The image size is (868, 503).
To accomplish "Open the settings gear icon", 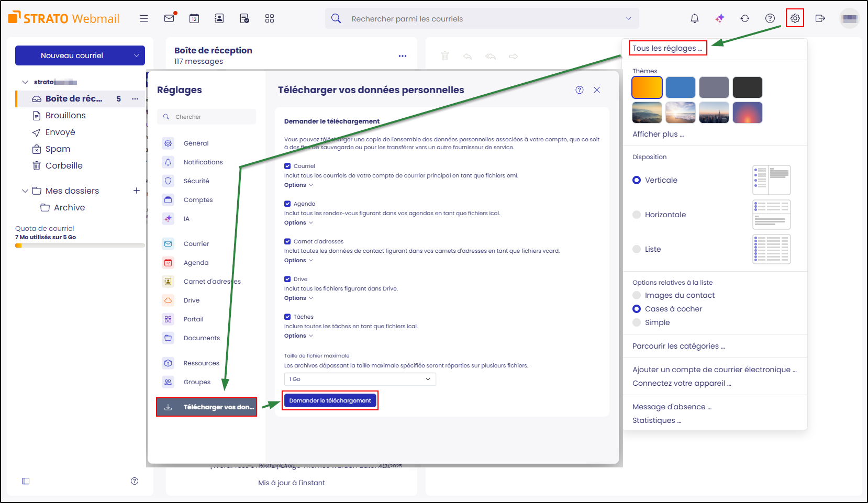I will tap(795, 18).
